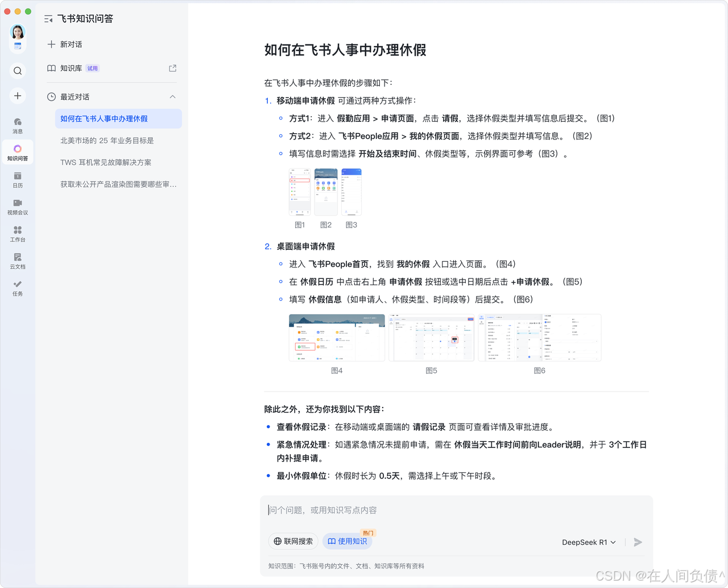Viewport: 728px width, 588px height.
Task: Open 任务 tasks in sidebar
Action: tap(18, 288)
